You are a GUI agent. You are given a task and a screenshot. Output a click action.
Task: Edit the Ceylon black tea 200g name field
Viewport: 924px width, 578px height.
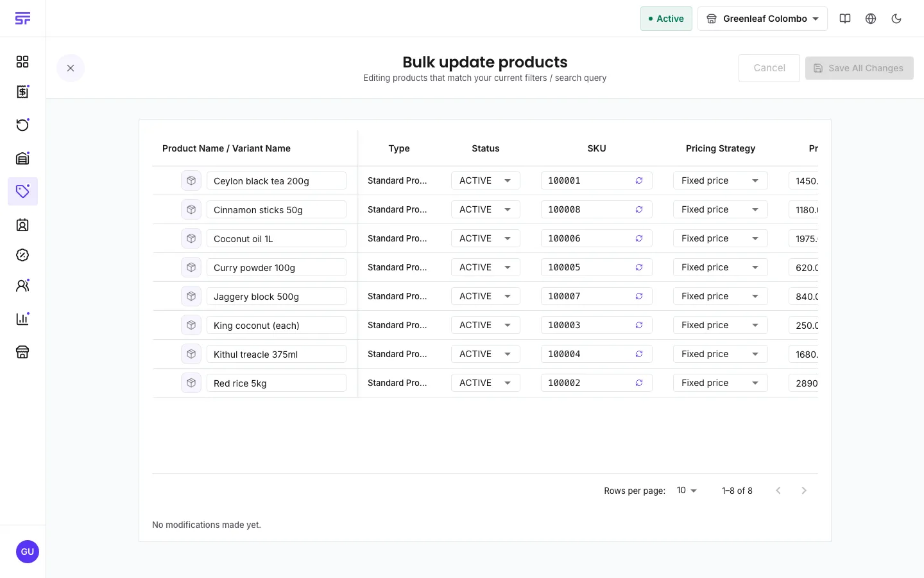coord(277,180)
